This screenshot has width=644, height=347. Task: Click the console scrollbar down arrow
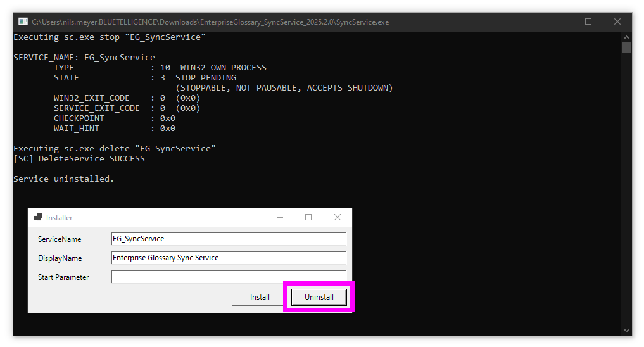[x=626, y=330]
